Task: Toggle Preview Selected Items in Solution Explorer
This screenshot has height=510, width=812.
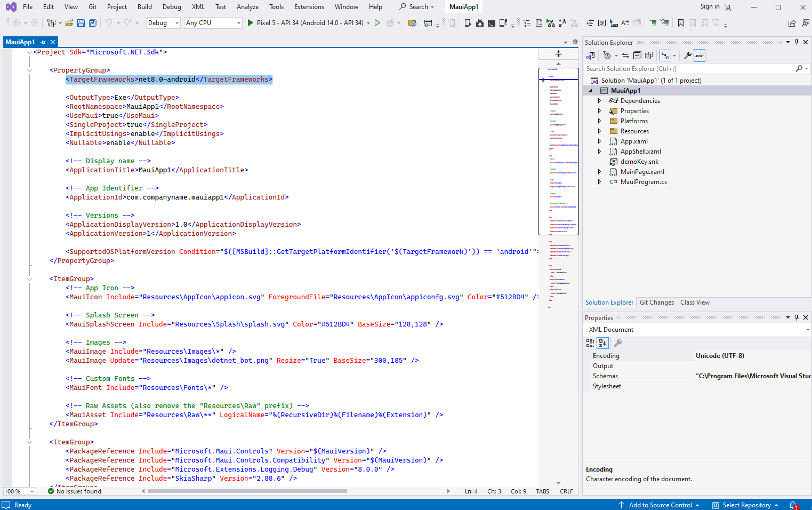Action: (x=700, y=55)
